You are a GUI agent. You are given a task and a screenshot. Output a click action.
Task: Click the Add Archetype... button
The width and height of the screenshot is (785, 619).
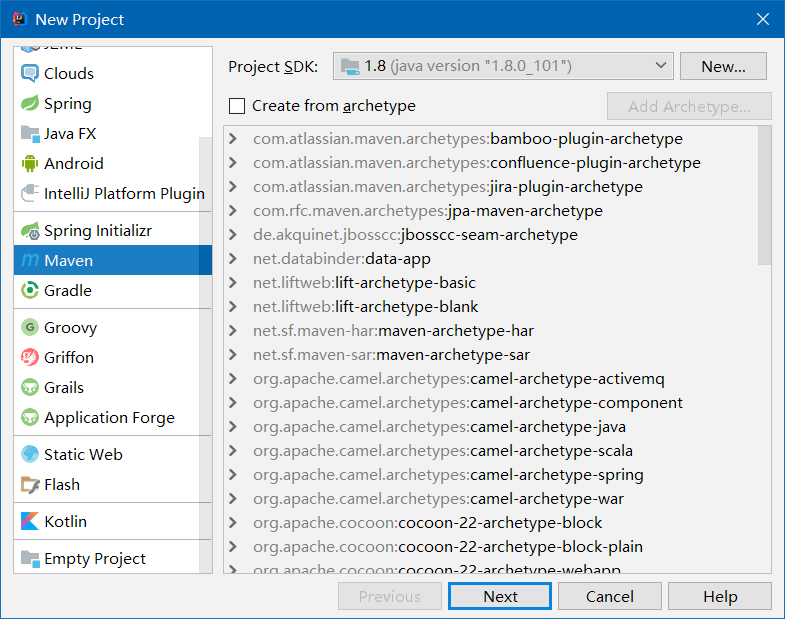[689, 106]
